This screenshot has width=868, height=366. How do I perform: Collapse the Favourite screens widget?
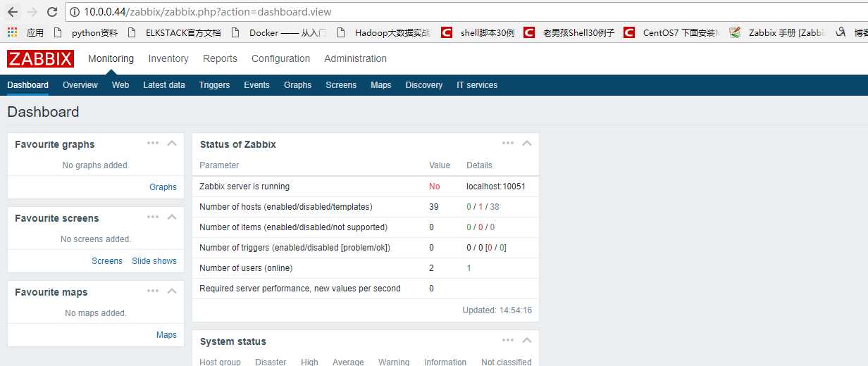pos(172,217)
